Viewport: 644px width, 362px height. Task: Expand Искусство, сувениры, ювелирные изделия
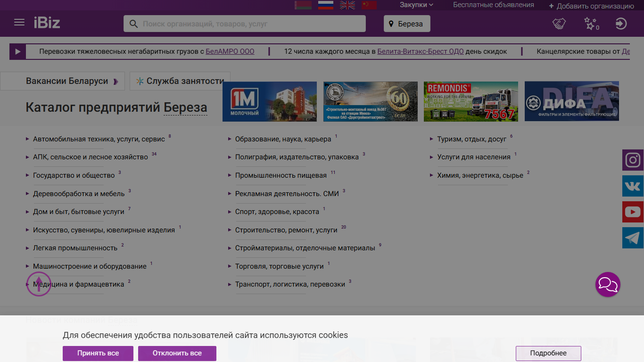tap(104, 230)
